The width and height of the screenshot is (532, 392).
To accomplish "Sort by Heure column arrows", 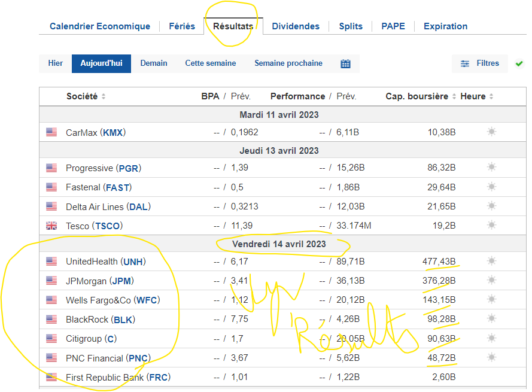I will tap(491, 96).
